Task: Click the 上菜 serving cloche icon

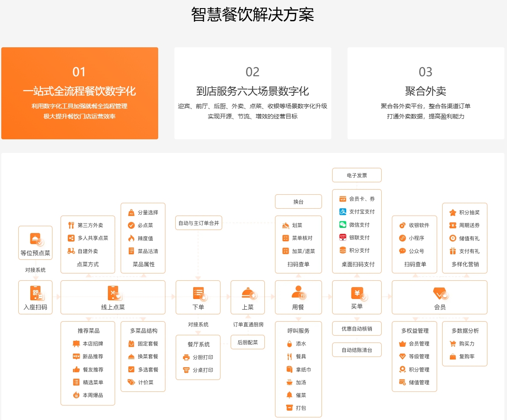Action: 248,293
